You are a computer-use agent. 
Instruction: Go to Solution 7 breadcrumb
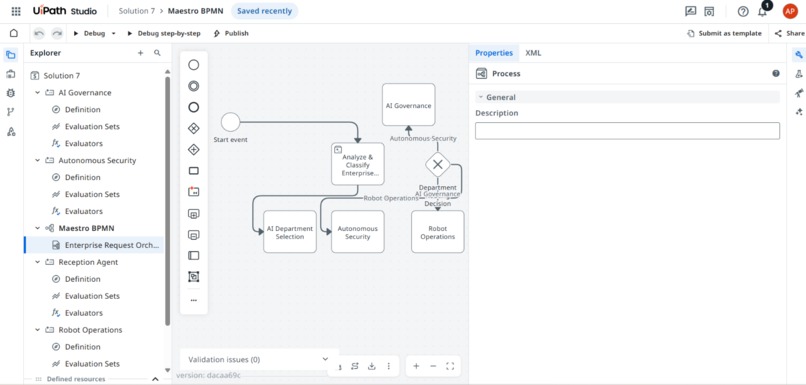137,11
